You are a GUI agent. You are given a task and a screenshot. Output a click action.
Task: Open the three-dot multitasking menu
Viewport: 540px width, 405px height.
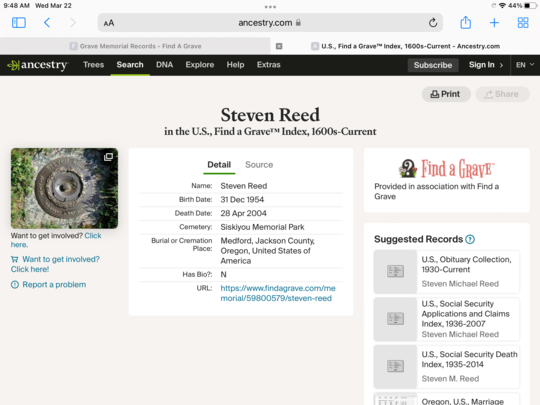point(270,7)
